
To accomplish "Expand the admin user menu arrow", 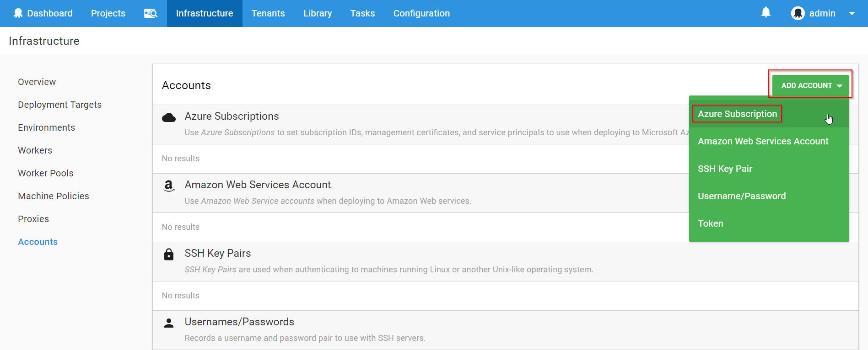I will (x=852, y=13).
